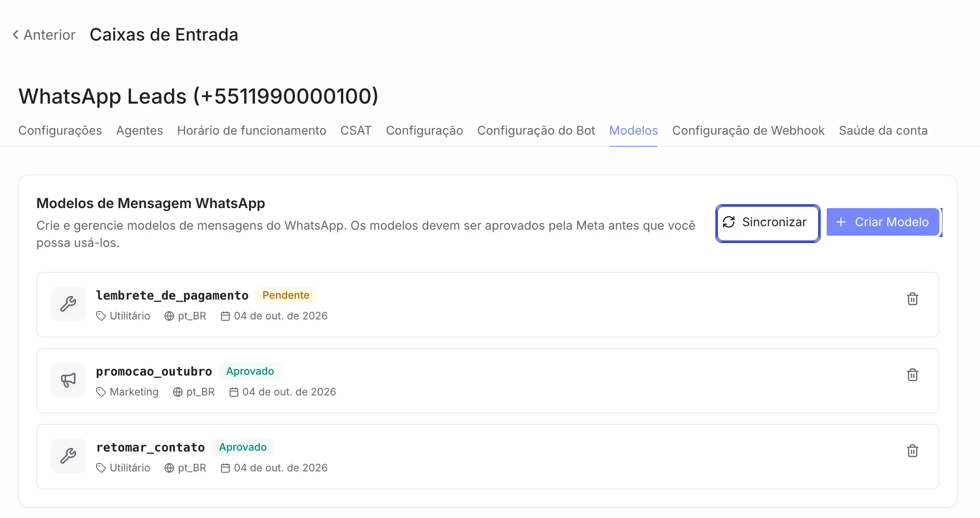Delete the retomar_contato template
Viewport: 980px width, 518px height.
tap(912, 451)
